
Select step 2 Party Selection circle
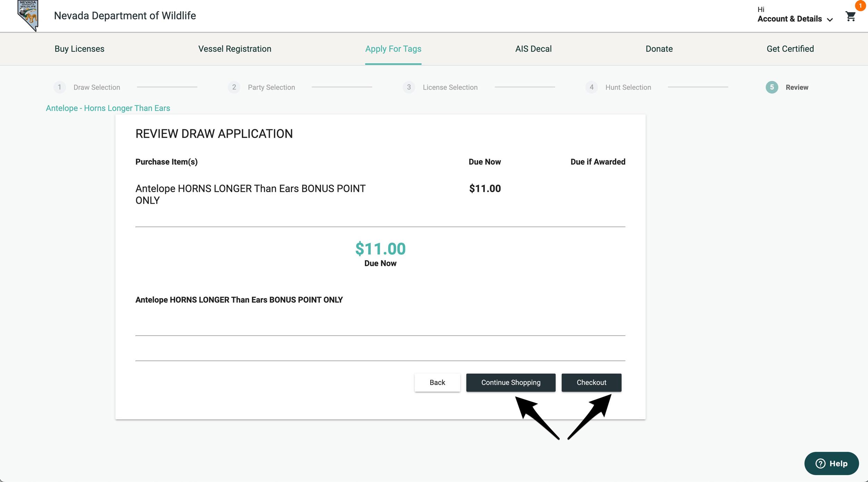click(x=234, y=87)
